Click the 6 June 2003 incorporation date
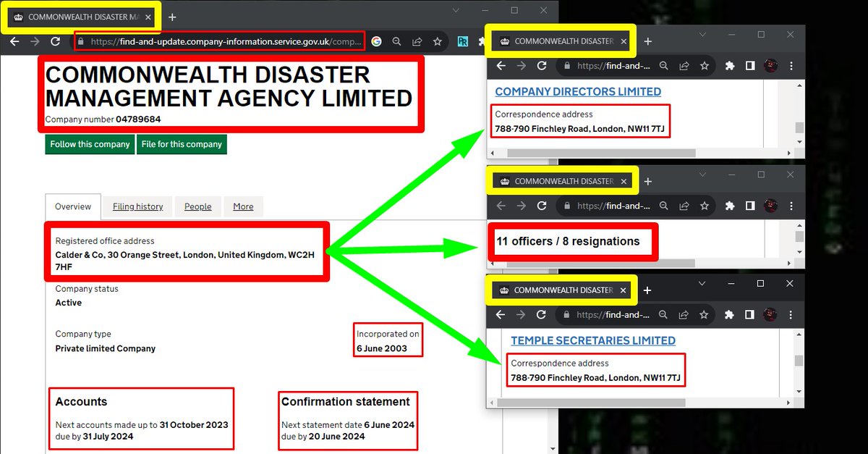 382,348
